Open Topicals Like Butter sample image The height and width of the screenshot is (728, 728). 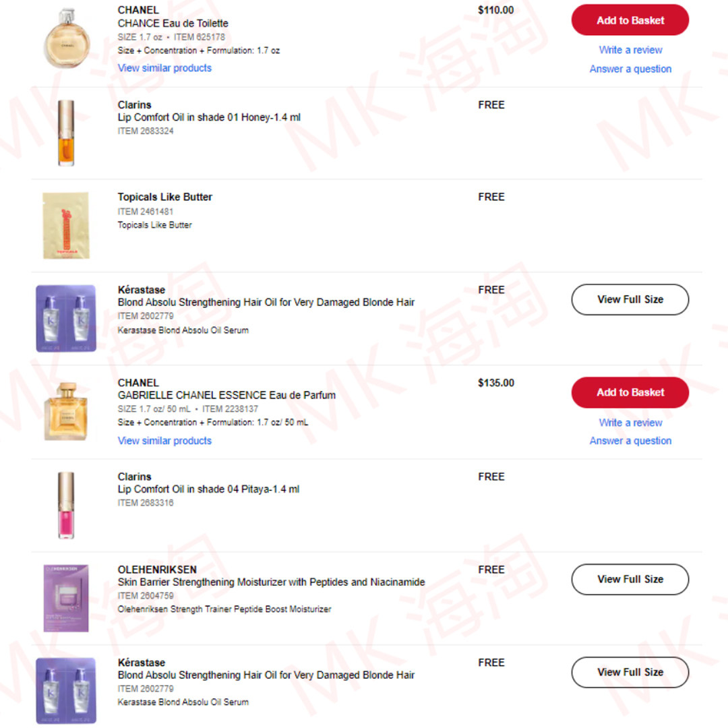[66, 226]
